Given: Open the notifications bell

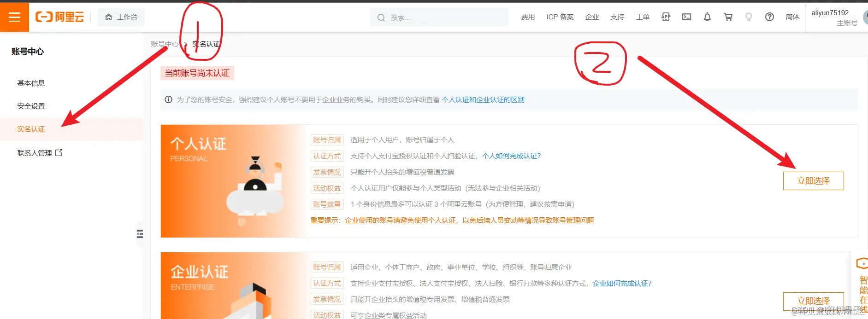Looking at the screenshot, I should pyautogui.click(x=707, y=17).
